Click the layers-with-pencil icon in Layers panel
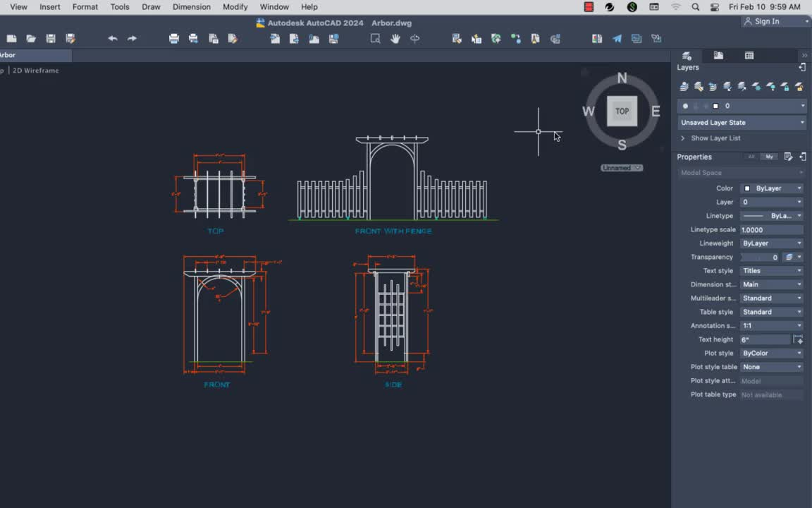This screenshot has width=812, height=508. click(699, 87)
